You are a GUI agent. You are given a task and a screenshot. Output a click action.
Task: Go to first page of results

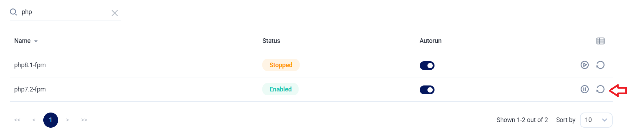pyautogui.click(x=17, y=120)
